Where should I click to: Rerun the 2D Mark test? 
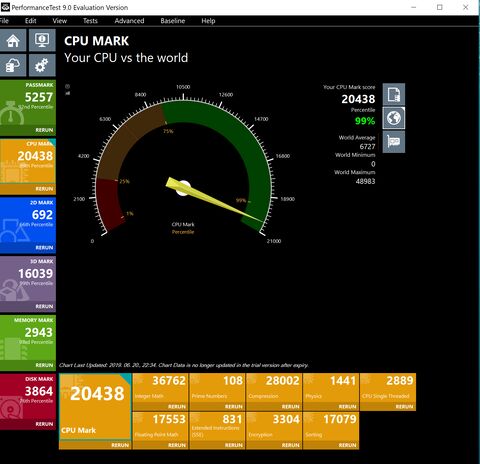coord(44,248)
